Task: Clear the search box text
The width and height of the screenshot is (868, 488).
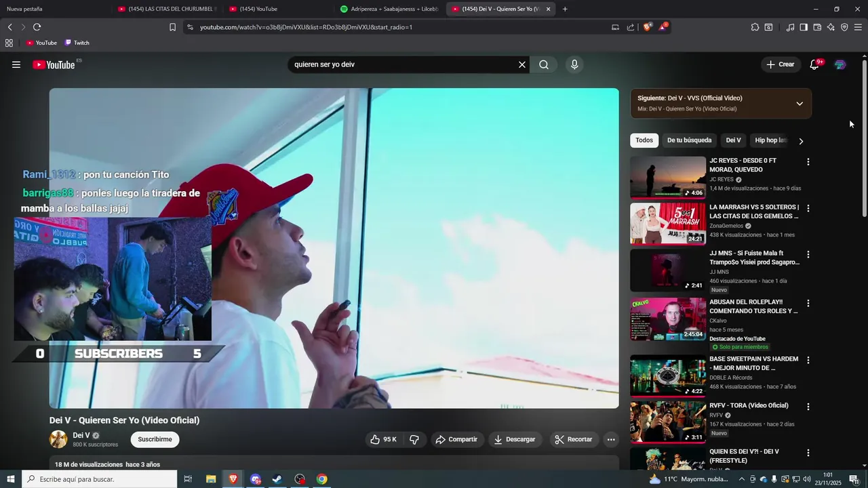Action: (x=522, y=64)
